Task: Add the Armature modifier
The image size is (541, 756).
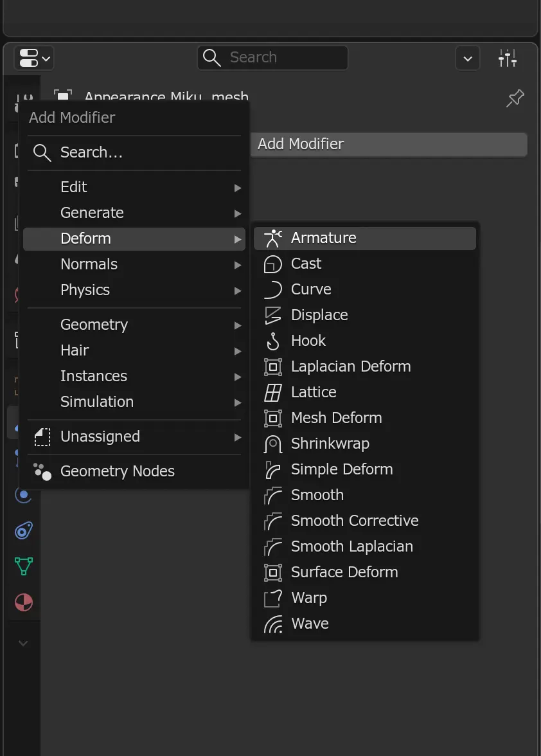Action: click(365, 238)
